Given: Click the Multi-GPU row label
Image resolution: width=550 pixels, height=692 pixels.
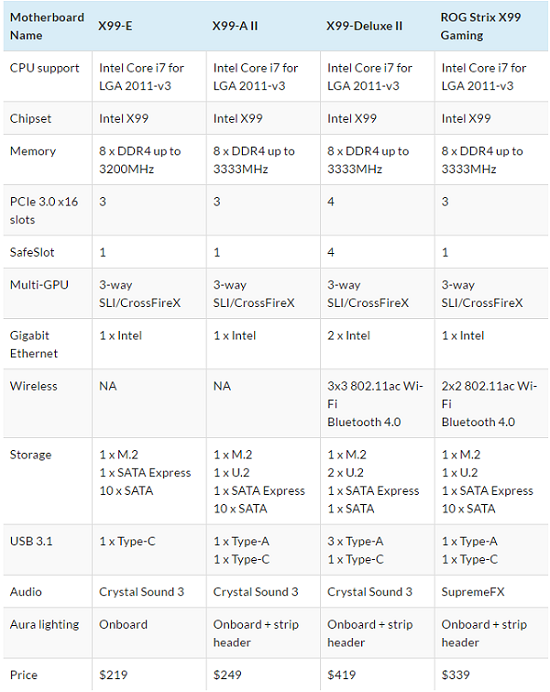Looking at the screenshot, I should point(39,285).
